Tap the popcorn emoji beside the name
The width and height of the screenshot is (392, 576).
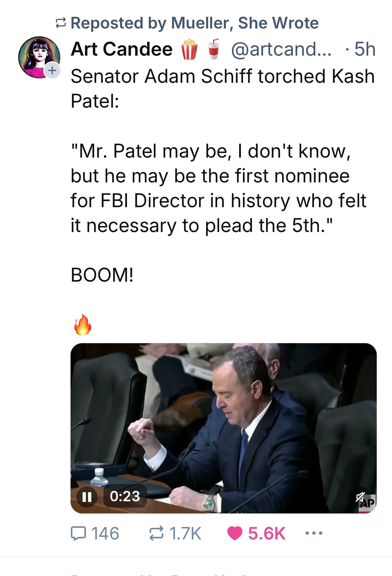[189, 49]
